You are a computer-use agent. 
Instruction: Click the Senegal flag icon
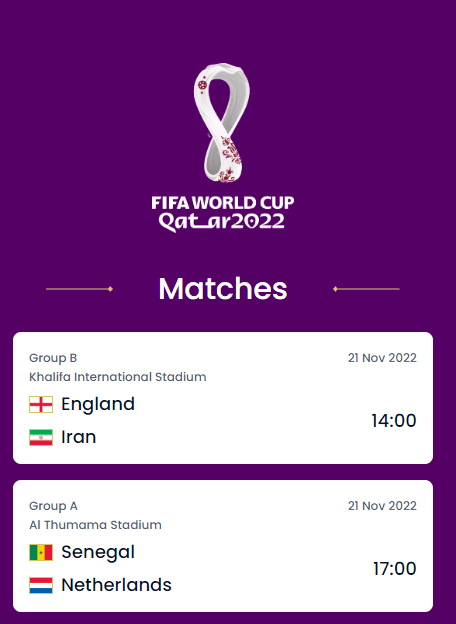(41, 553)
